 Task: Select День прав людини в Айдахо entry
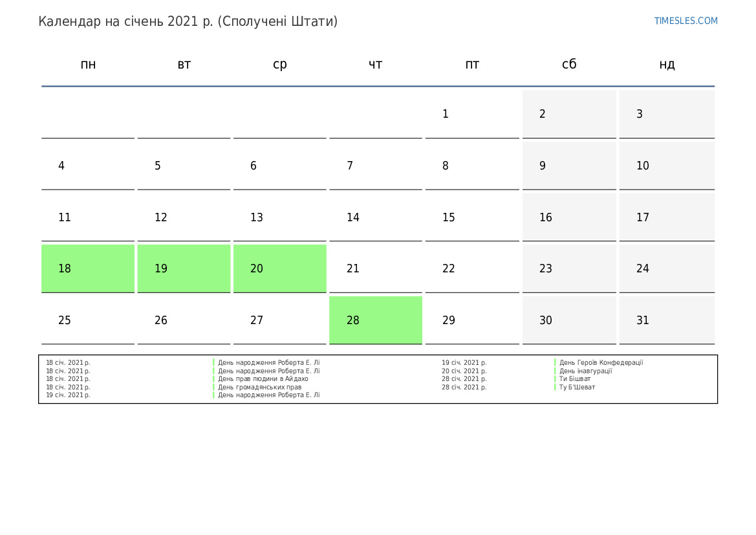pos(263,379)
